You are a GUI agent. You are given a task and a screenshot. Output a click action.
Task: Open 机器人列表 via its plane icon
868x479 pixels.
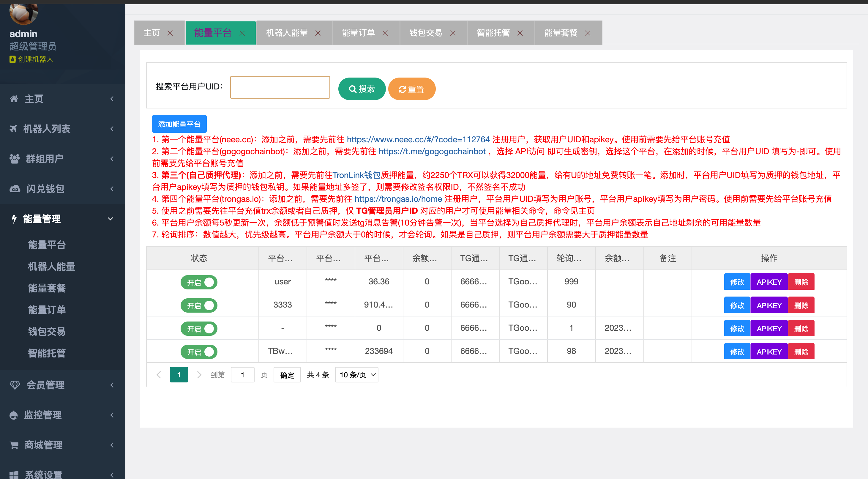click(14, 129)
